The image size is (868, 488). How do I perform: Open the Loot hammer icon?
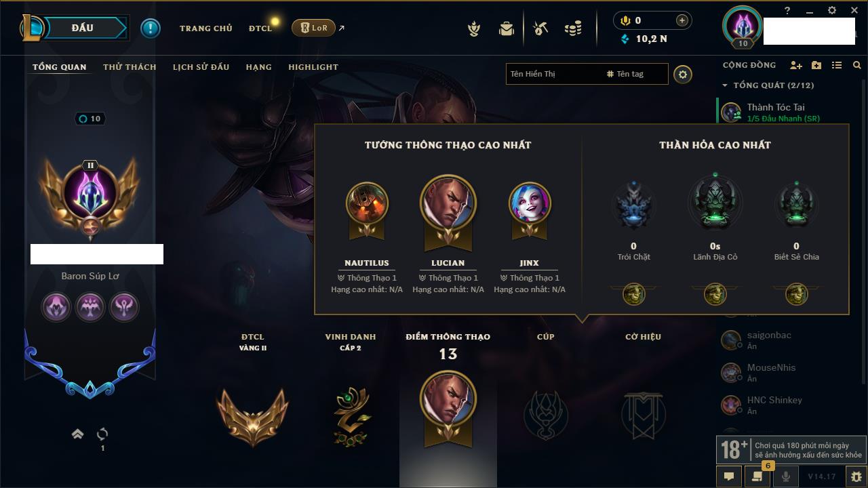540,28
